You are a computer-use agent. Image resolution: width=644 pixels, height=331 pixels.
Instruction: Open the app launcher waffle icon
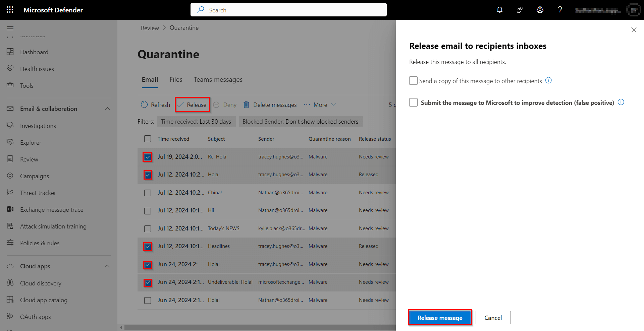[10, 9]
